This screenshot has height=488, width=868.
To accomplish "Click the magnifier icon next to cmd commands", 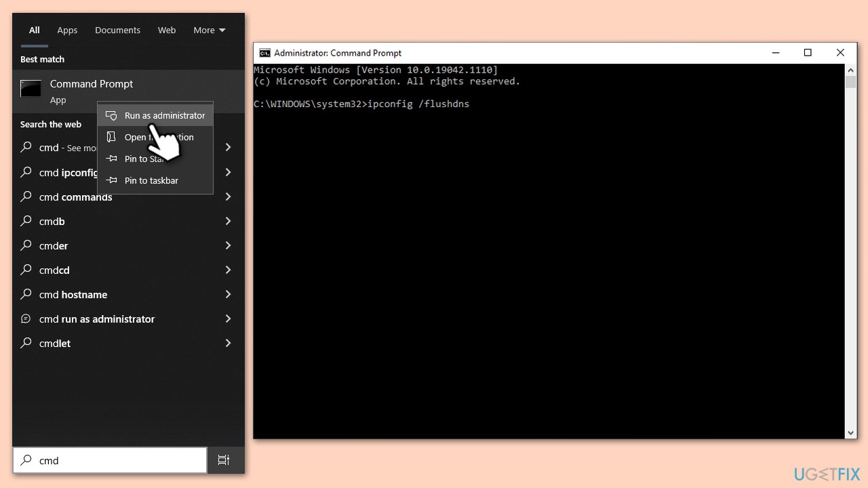I will pyautogui.click(x=26, y=197).
